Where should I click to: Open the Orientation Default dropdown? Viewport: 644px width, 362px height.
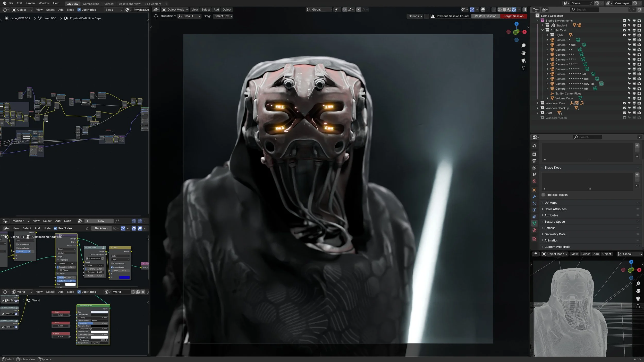(x=189, y=16)
